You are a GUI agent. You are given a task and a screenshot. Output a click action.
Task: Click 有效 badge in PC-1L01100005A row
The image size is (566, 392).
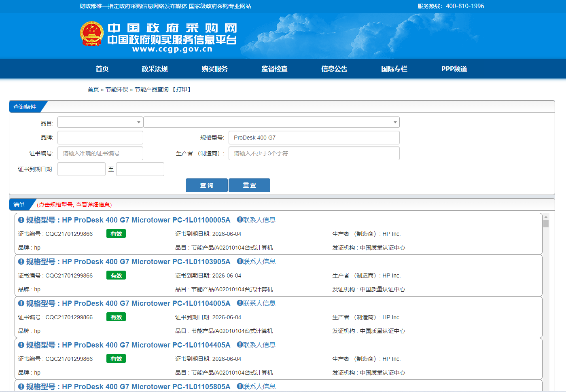pos(116,234)
